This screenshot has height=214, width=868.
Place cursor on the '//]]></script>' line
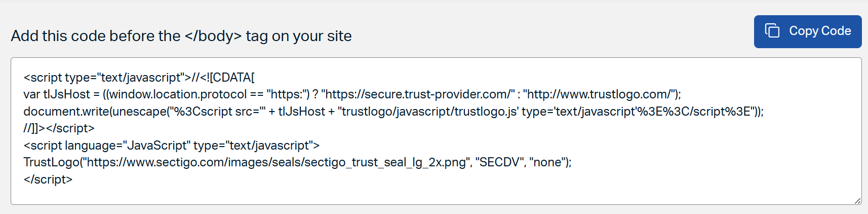59,128
